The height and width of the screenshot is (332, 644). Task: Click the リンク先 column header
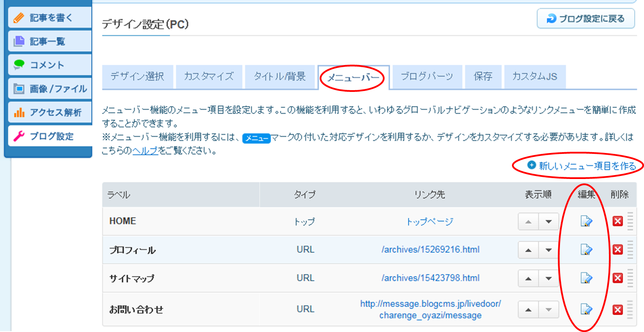[x=429, y=195]
